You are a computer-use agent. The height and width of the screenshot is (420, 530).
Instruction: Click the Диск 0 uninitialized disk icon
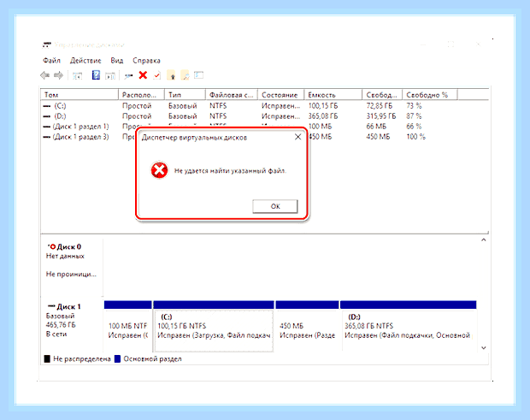[52, 246]
